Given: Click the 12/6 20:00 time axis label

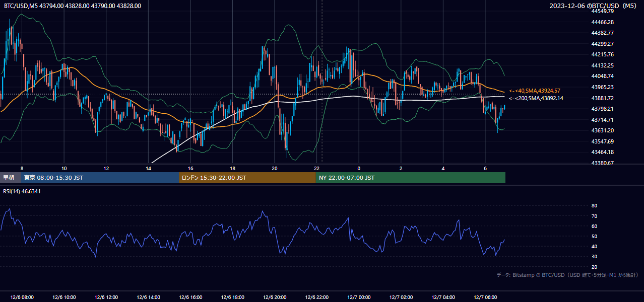Looking at the screenshot, I should tap(275, 297).
